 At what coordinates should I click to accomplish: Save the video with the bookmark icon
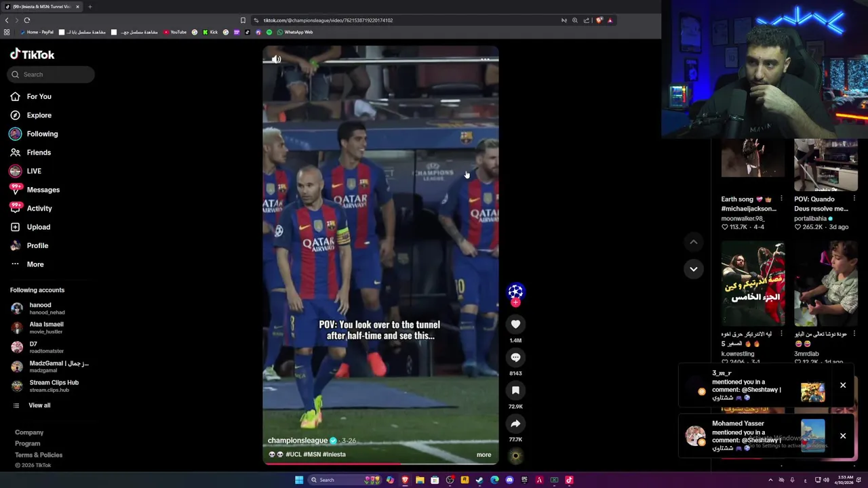pyautogui.click(x=515, y=390)
